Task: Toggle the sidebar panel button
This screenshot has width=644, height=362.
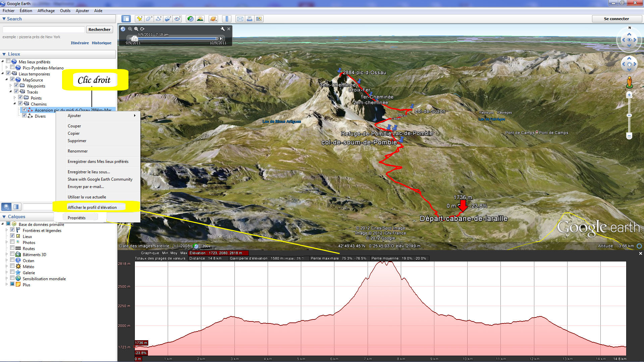Action: pos(126,19)
